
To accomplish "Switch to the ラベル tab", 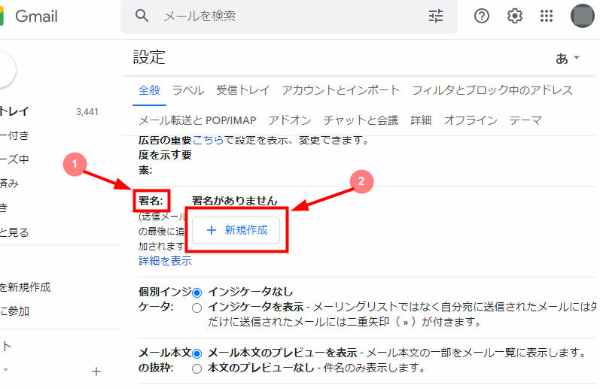I will 188,90.
